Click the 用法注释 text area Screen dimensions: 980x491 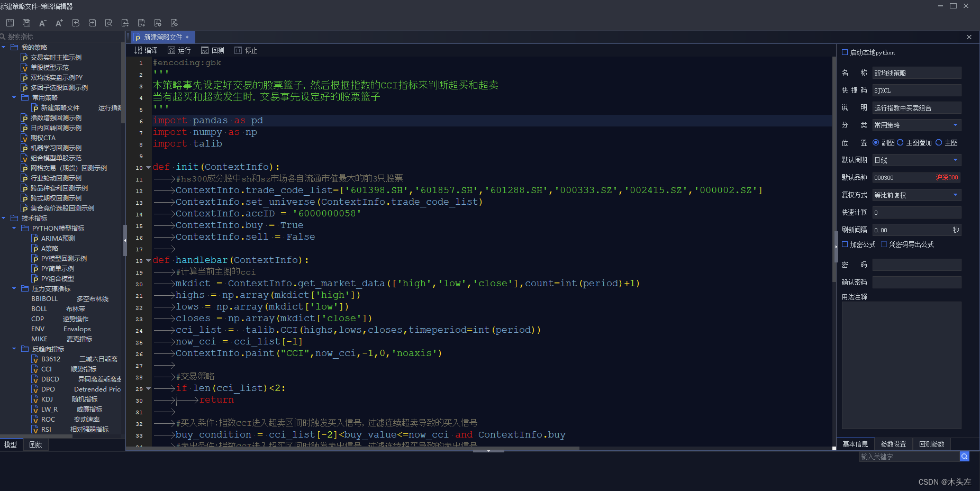(x=901, y=365)
